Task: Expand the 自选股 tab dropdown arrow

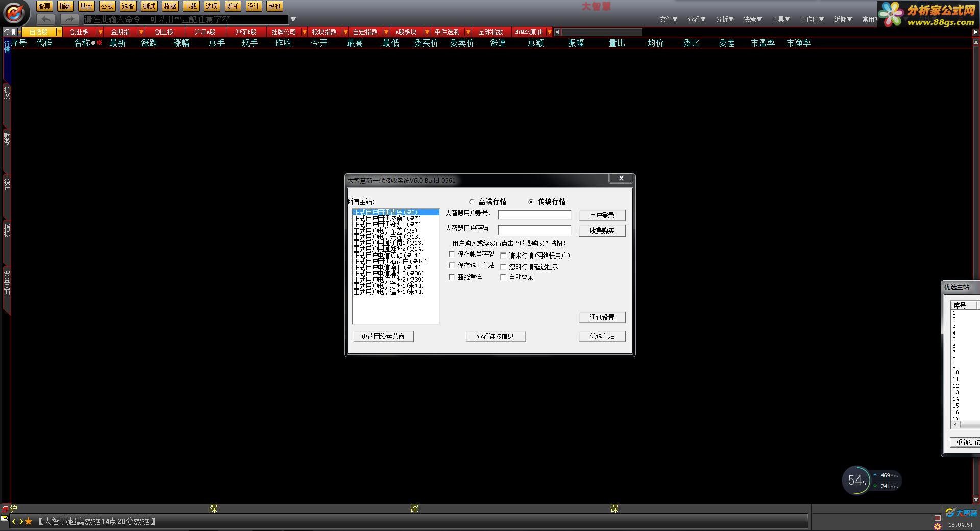Action: (59, 32)
